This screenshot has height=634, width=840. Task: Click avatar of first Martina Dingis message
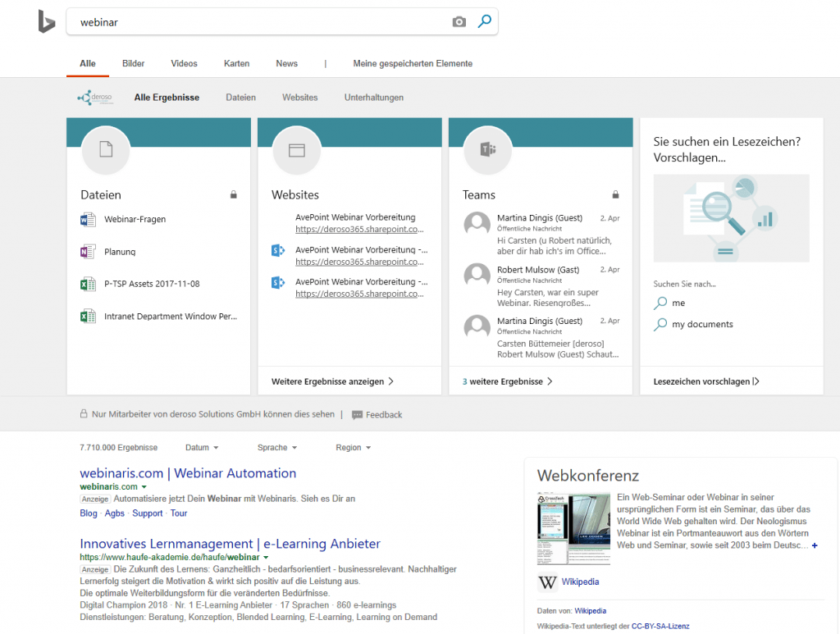477,225
